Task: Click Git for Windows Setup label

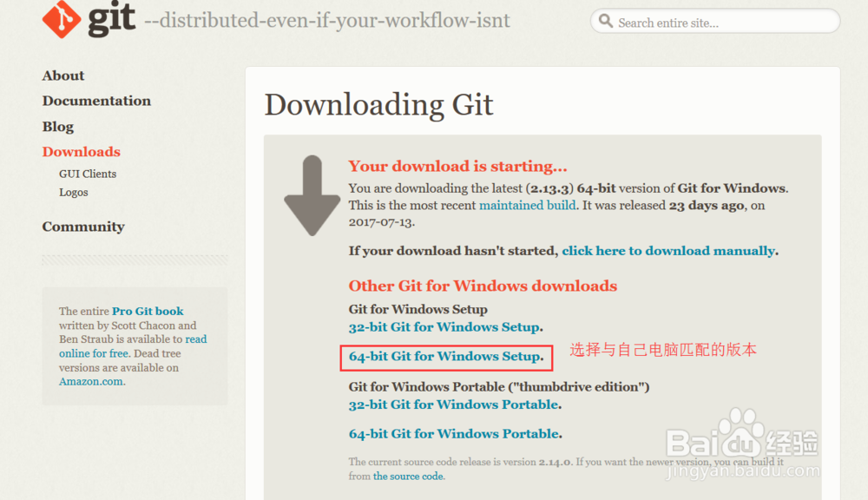Action: (418, 310)
